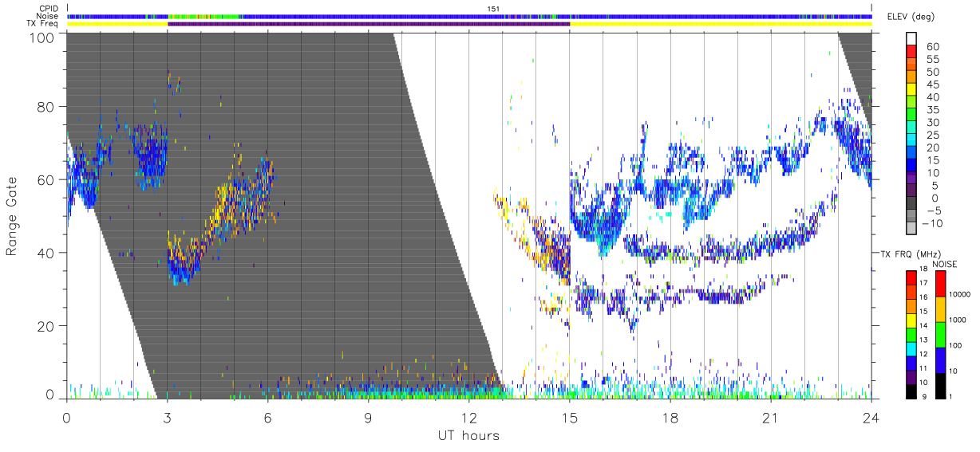Click the 20 label on Range Gate axis
This screenshot has width=980, height=452.
coord(47,326)
